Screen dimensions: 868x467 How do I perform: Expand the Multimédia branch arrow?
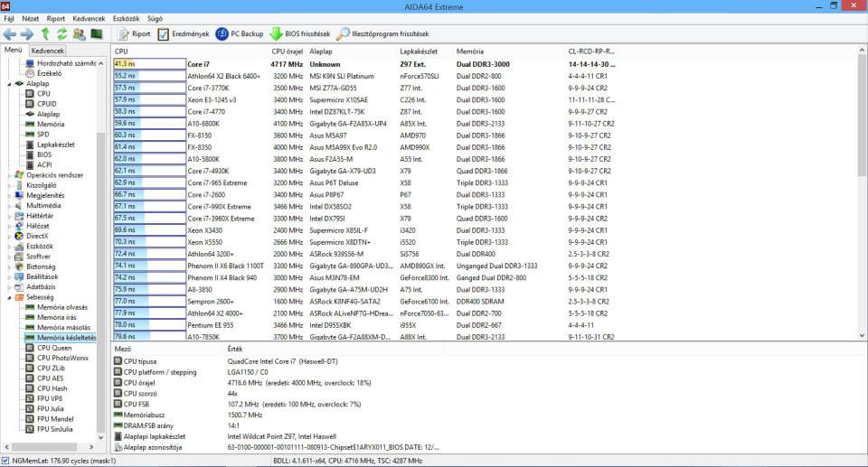tap(9, 206)
